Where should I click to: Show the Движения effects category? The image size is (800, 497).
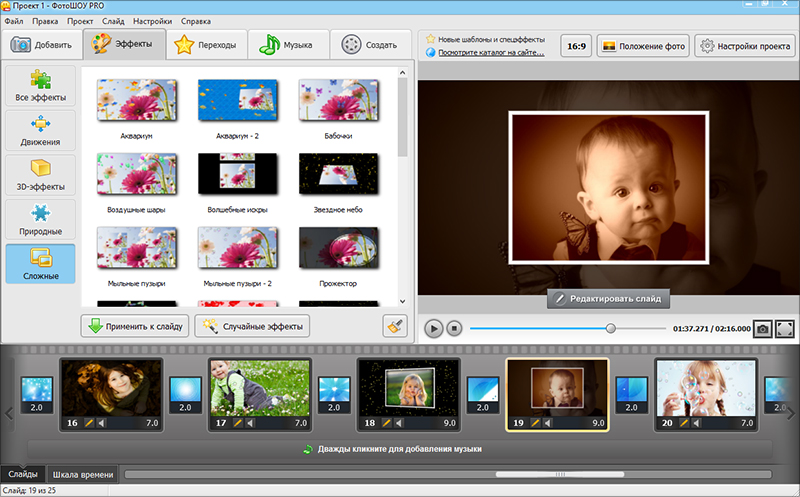point(40,130)
